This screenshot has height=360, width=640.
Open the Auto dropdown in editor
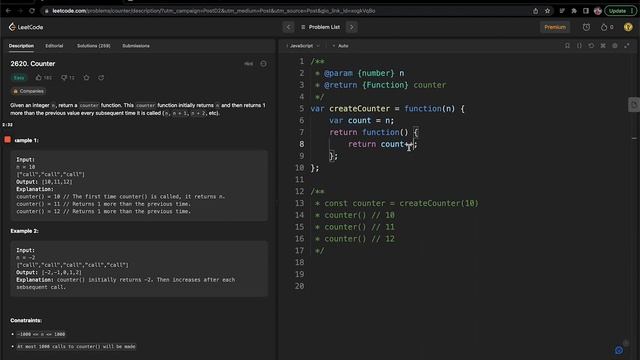tap(341, 46)
